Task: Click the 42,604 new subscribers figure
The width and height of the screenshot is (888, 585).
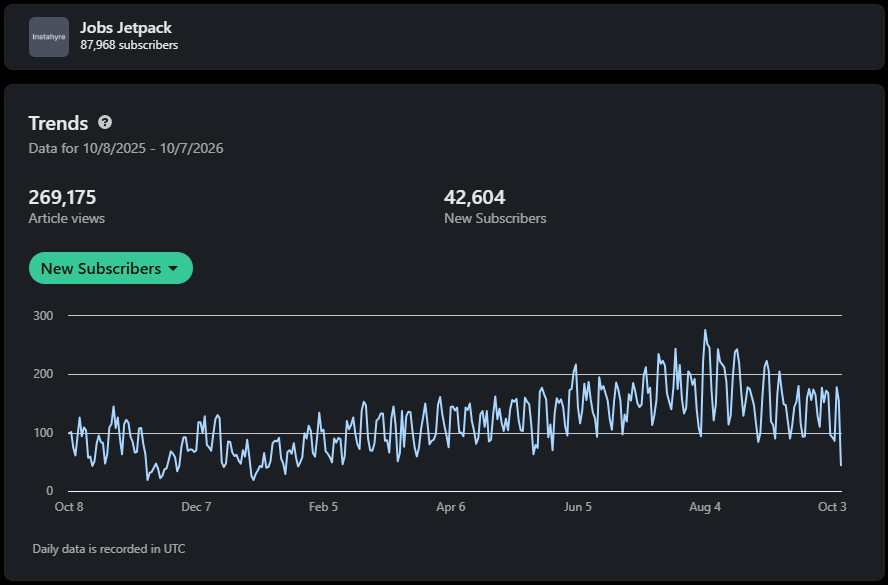Action: (x=475, y=197)
